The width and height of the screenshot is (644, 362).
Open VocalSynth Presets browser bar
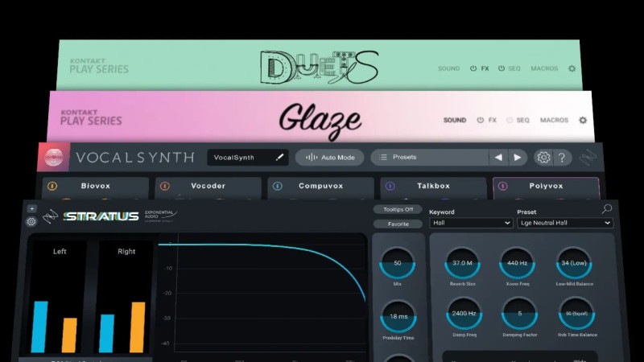click(x=429, y=157)
